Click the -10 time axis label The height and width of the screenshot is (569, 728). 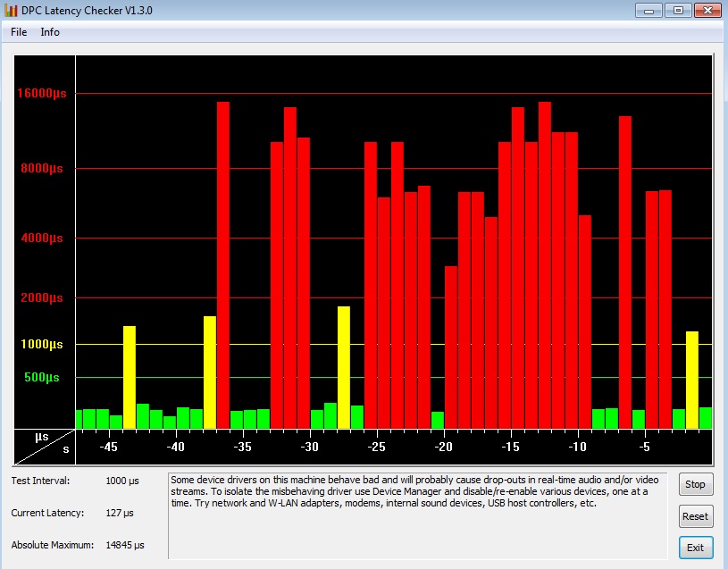[577, 447]
